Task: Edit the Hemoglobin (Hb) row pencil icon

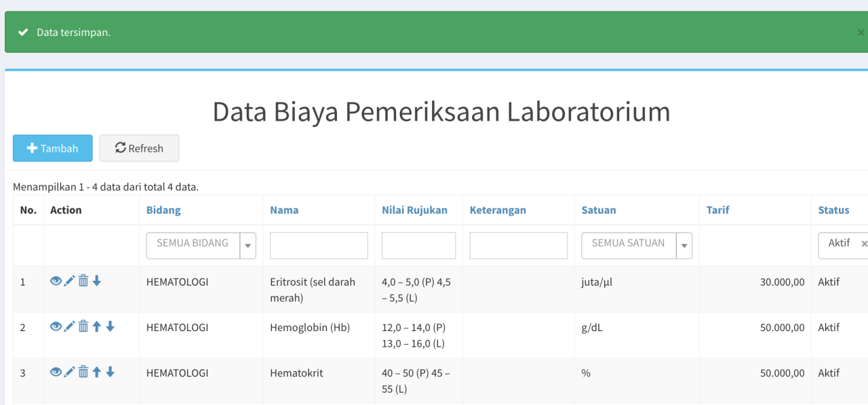Action: pyautogui.click(x=69, y=327)
